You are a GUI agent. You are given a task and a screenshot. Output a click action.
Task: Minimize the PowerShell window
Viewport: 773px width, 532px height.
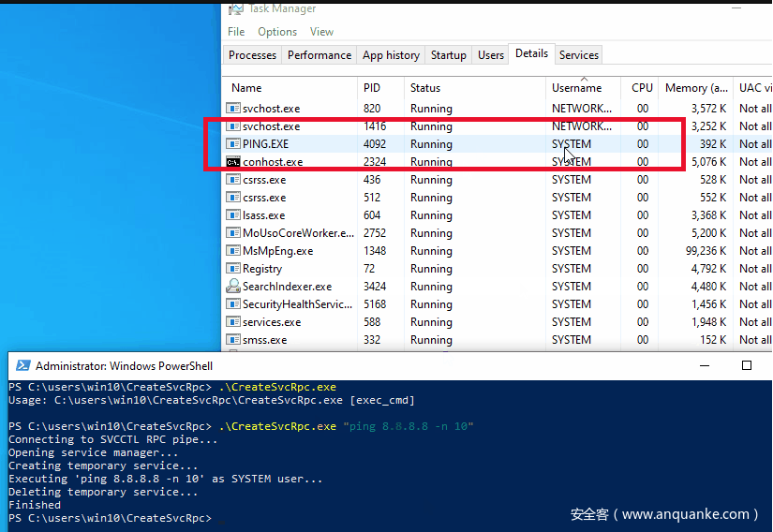point(704,366)
